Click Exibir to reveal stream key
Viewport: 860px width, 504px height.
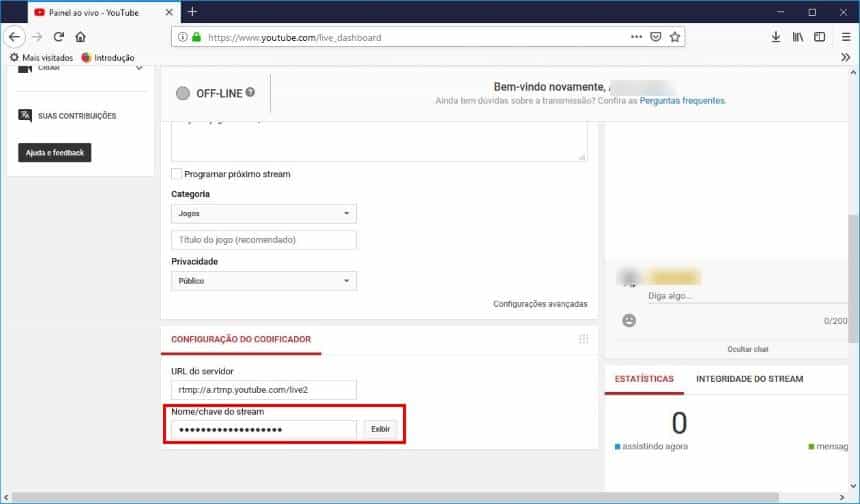[x=380, y=429]
